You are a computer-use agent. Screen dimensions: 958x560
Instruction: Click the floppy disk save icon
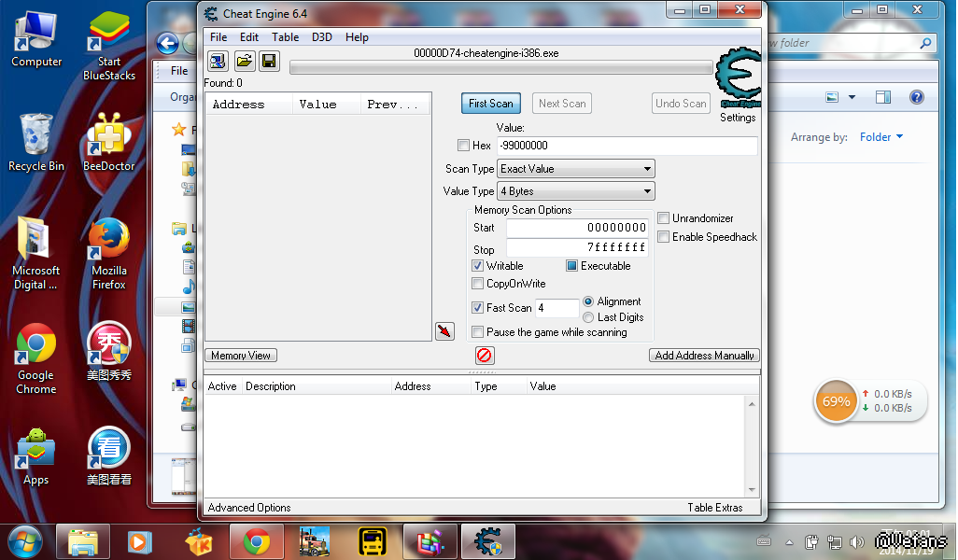269,62
